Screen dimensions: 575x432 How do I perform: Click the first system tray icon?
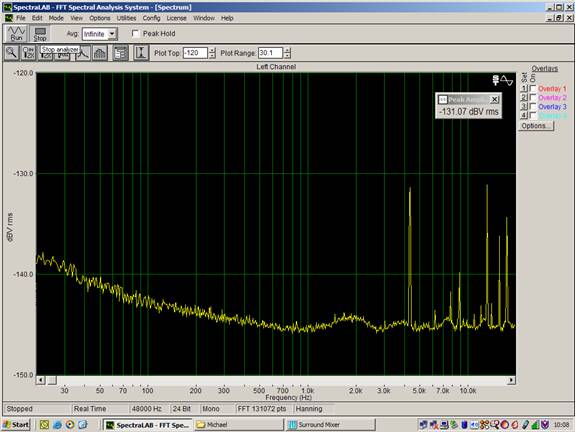tap(424, 425)
